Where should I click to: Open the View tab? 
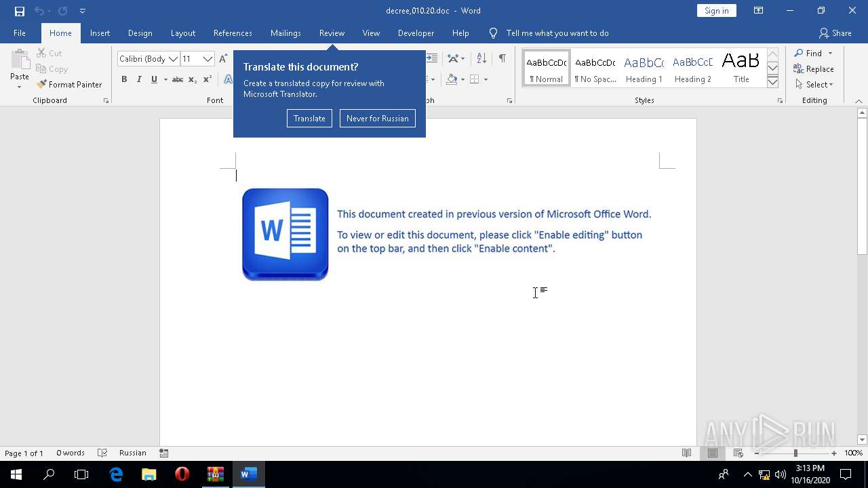point(371,33)
